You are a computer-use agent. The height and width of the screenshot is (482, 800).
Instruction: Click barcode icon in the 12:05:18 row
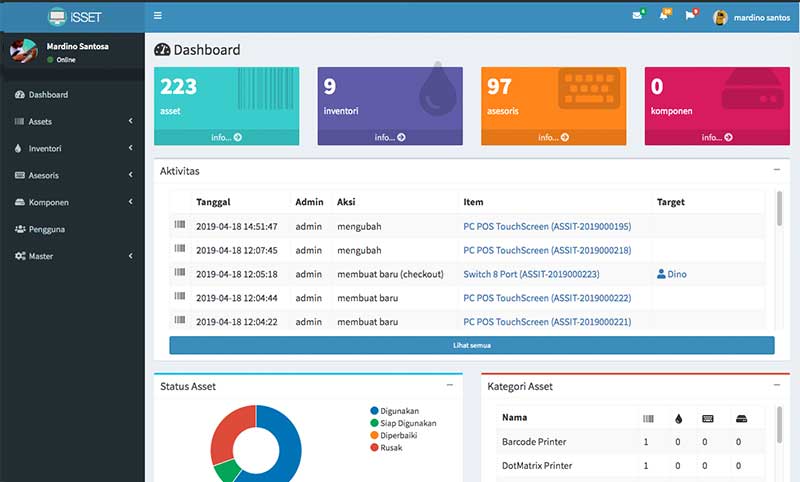pos(180,272)
